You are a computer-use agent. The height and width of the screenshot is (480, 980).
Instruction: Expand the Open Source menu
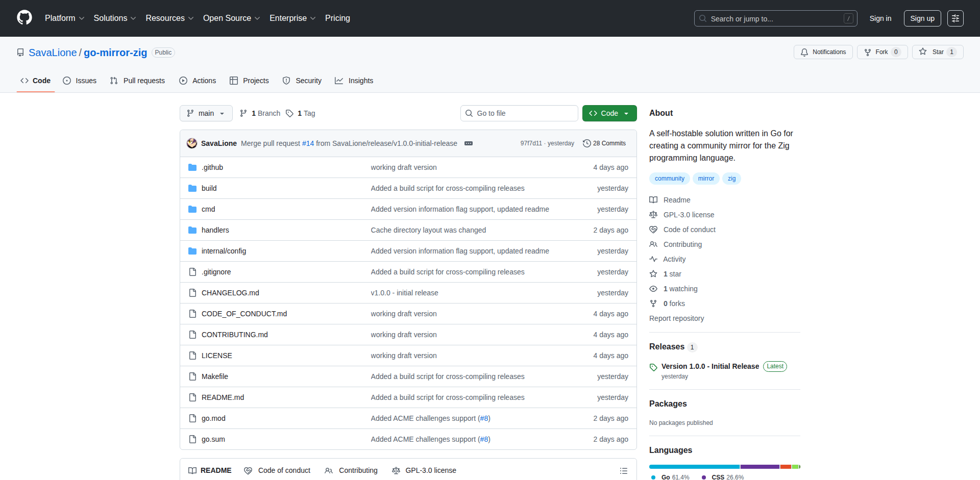(x=232, y=18)
